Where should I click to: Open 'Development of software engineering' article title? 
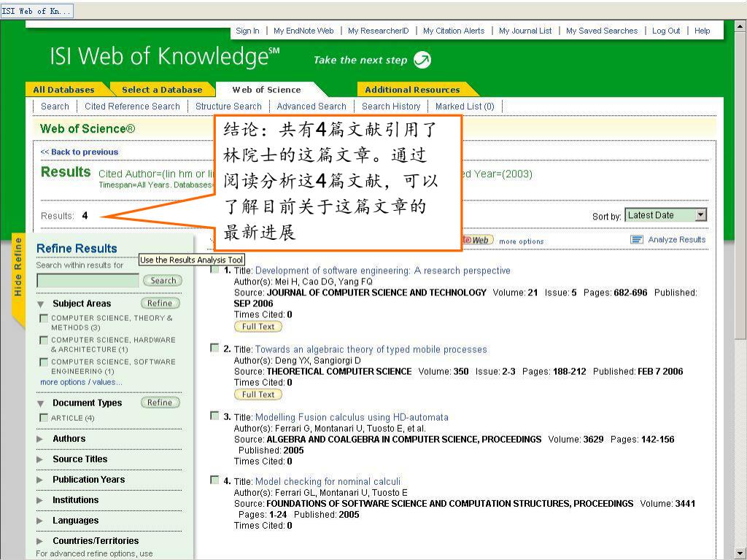click(382, 271)
